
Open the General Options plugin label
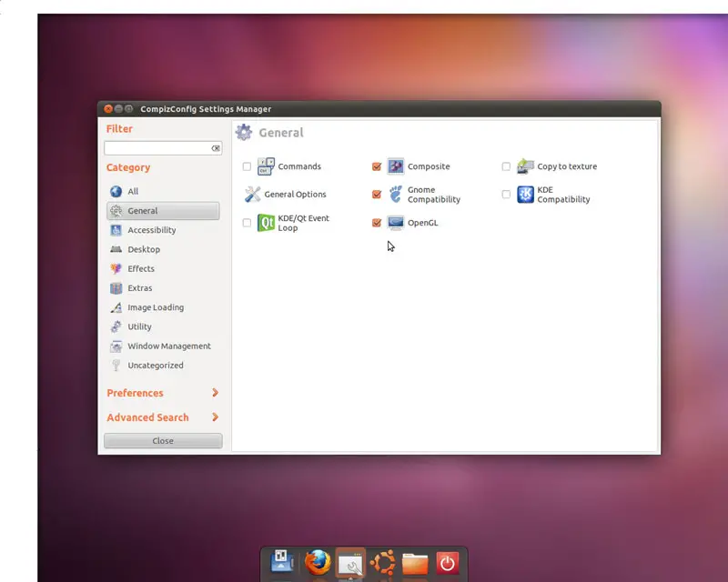(295, 194)
